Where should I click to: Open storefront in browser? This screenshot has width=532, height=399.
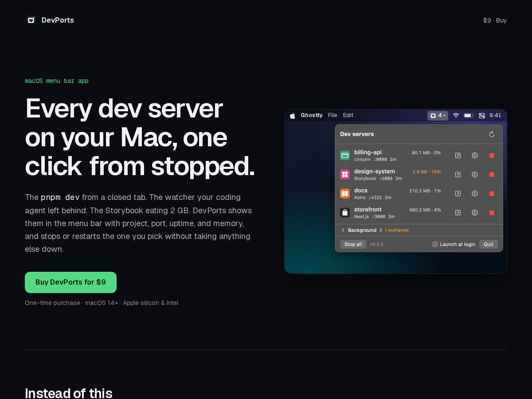458,212
